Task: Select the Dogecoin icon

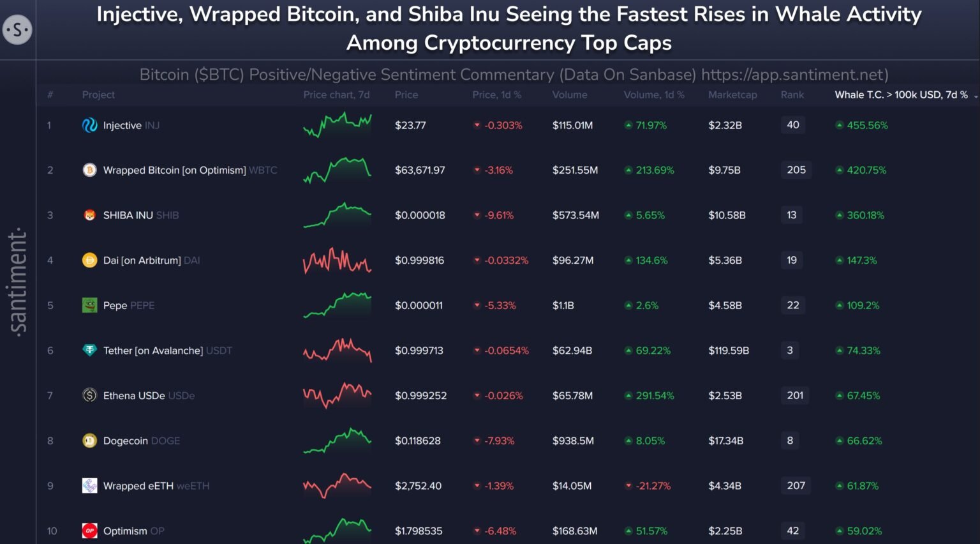Action: [89, 441]
